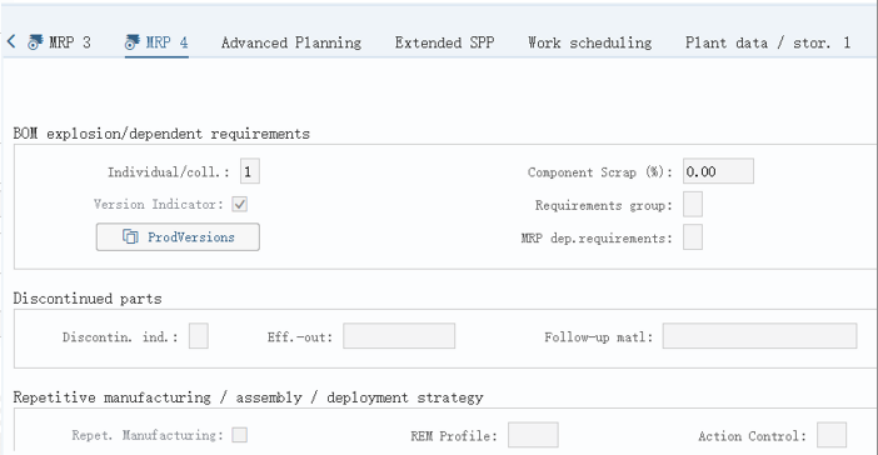878x455 pixels.
Task: Click the MRP 3 tab icon
Action: 35,42
